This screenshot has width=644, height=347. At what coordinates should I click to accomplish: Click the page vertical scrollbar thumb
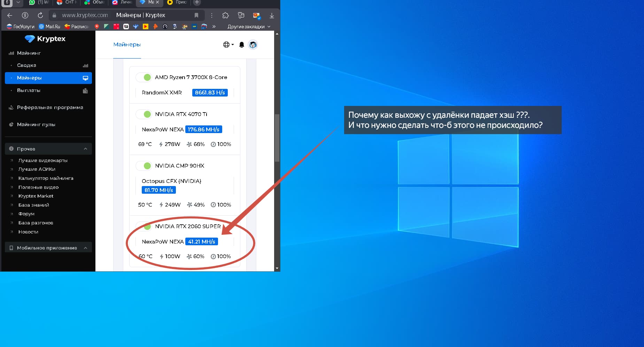coord(277,138)
